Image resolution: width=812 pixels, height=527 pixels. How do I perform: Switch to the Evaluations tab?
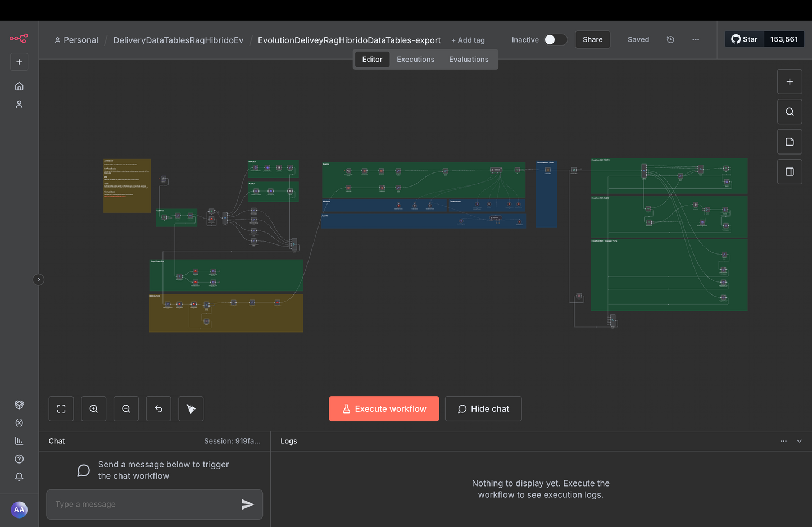pyautogui.click(x=469, y=59)
